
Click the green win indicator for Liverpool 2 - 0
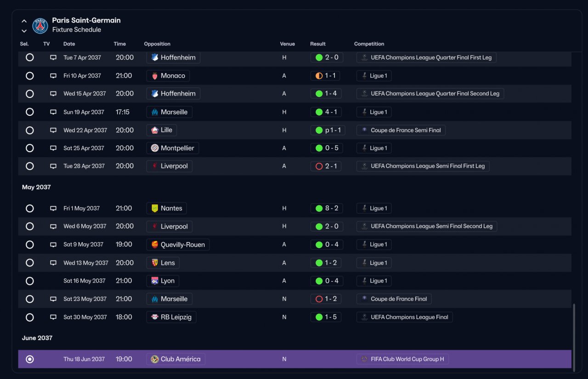point(319,226)
